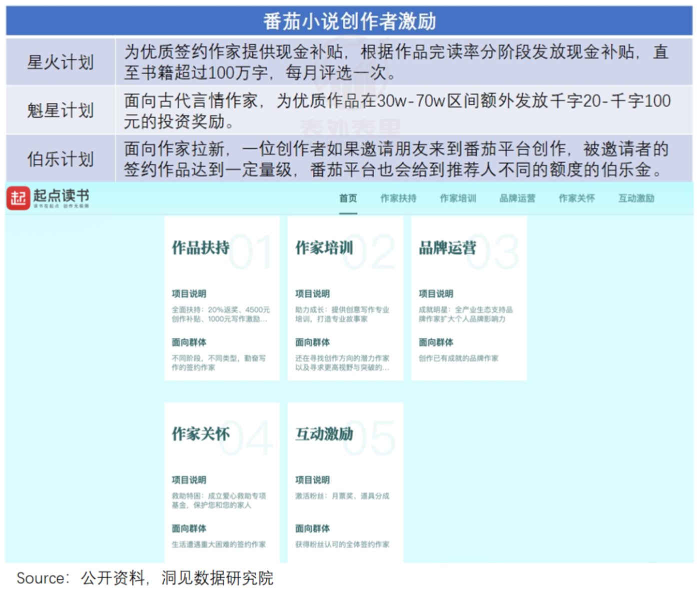Click the 伯乐计划 row label

[61, 159]
